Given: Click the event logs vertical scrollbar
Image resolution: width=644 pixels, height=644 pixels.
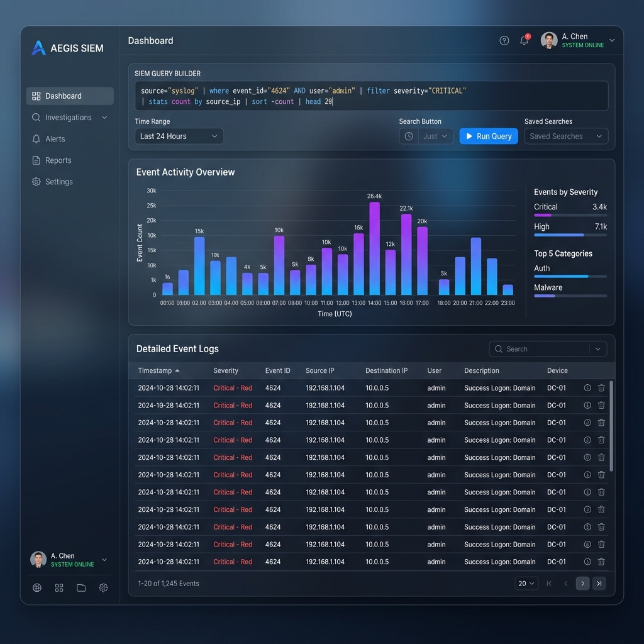Looking at the screenshot, I should coord(611,426).
